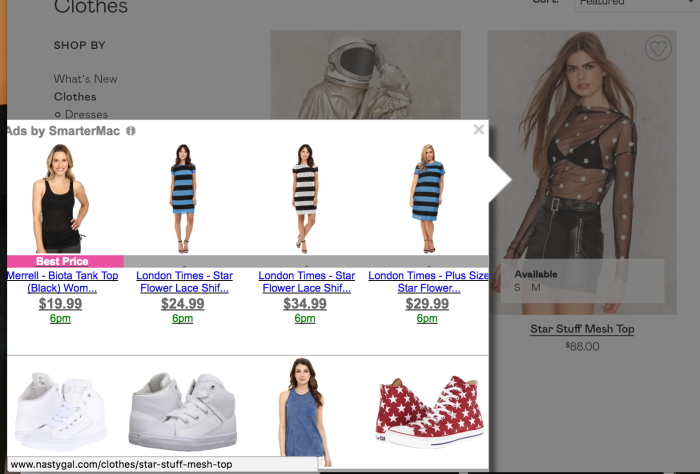Click the info icon beside Ads by SmarterMac
Screen dimensions: 700x474
point(130,131)
